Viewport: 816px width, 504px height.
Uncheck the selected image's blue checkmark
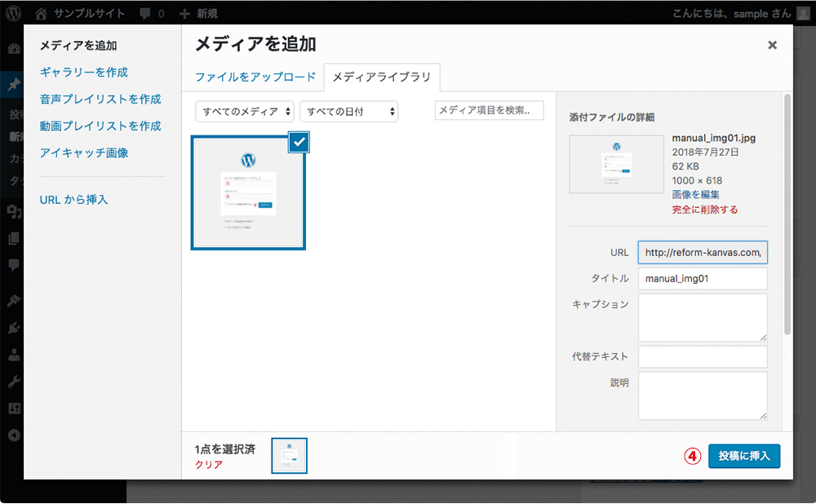(299, 141)
